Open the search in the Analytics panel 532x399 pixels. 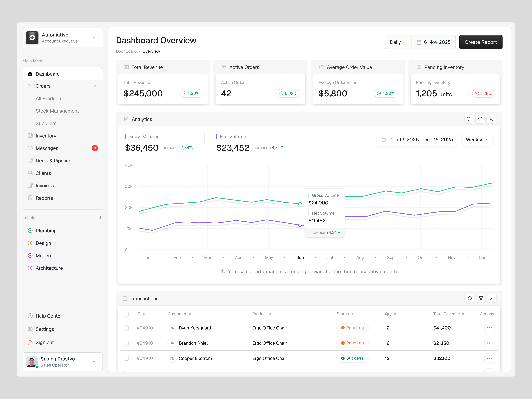[468, 119]
